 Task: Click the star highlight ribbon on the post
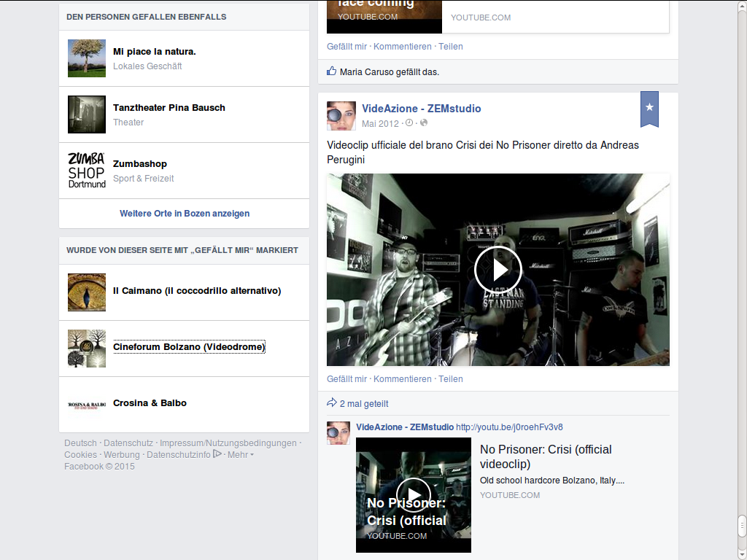pos(649,108)
